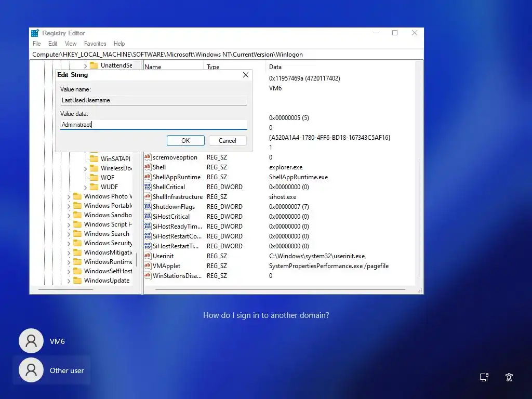Select the ShellInfrastructure string value icon
This screenshot has height=399, width=532.
148,196
